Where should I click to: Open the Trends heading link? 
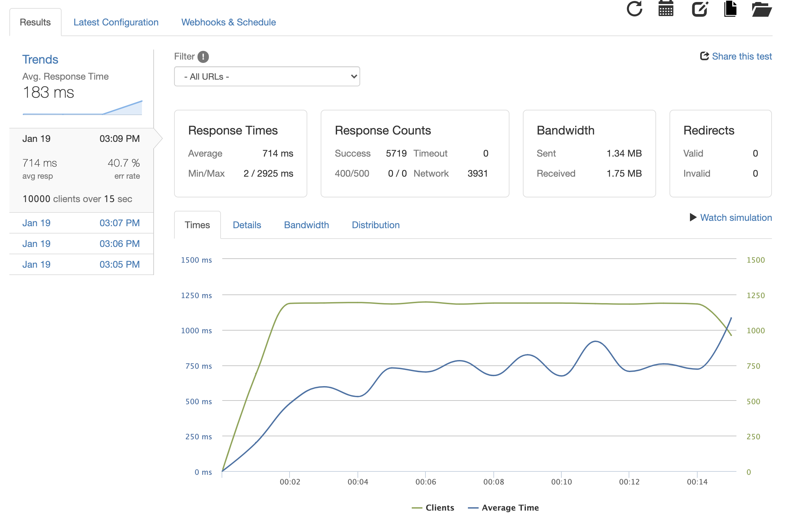click(x=41, y=60)
